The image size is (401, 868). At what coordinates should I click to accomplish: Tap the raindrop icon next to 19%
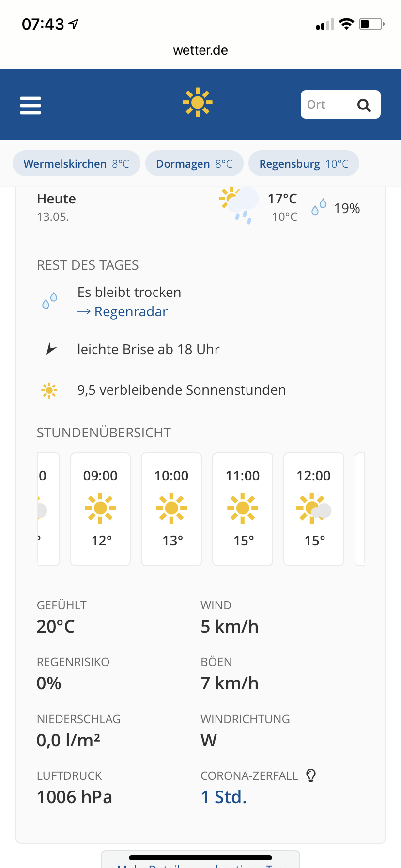[x=319, y=207]
